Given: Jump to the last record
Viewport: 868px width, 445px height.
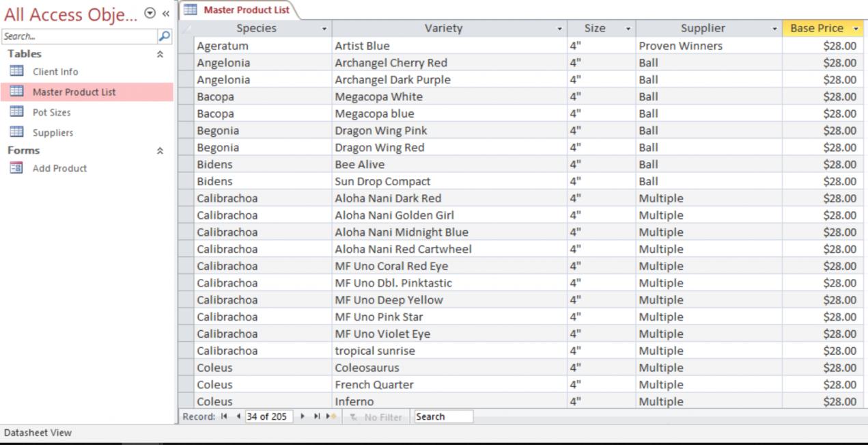Looking at the screenshot, I should click(x=317, y=416).
